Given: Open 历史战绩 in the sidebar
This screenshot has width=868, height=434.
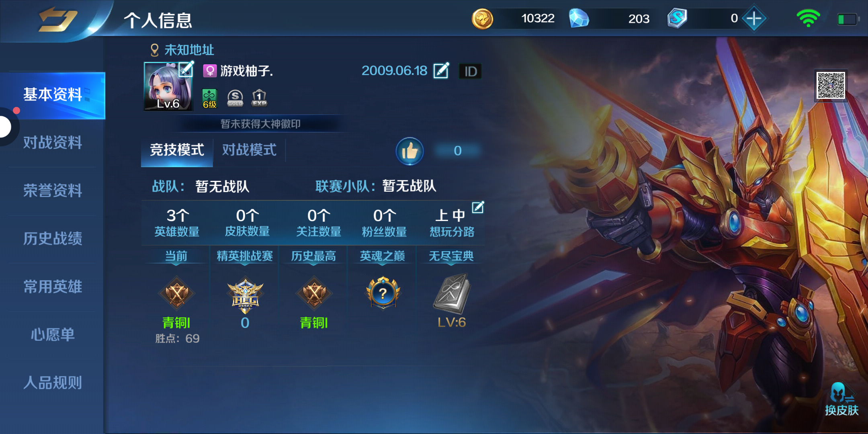Looking at the screenshot, I should point(53,239).
